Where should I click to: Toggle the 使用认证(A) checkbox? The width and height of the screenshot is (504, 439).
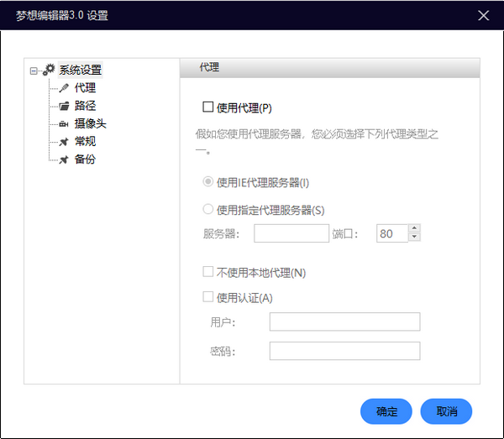pyautogui.click(x=208, y=297)
